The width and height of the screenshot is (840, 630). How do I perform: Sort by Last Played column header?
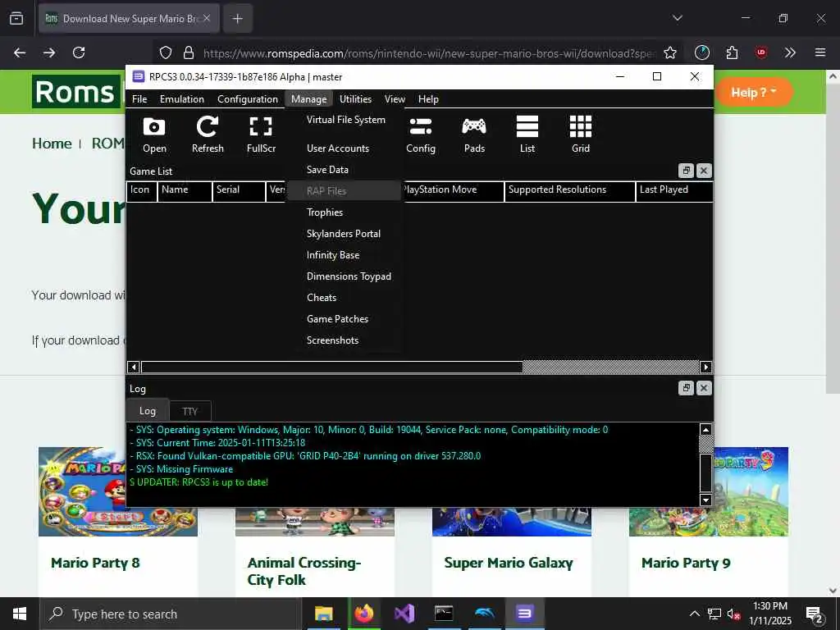coord(674,190)
